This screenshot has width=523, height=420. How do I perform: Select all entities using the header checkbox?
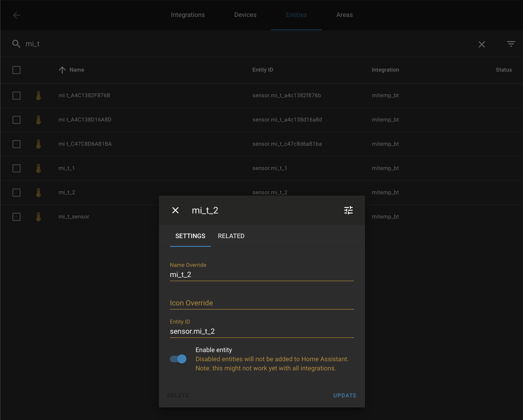point(16,70)
